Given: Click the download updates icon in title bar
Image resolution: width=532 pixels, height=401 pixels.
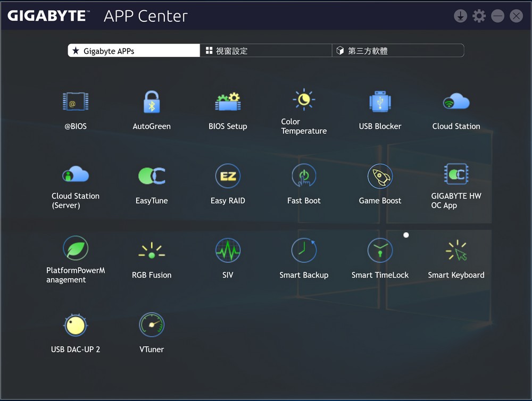Looking at the screenshot, I should pos(460,15).
